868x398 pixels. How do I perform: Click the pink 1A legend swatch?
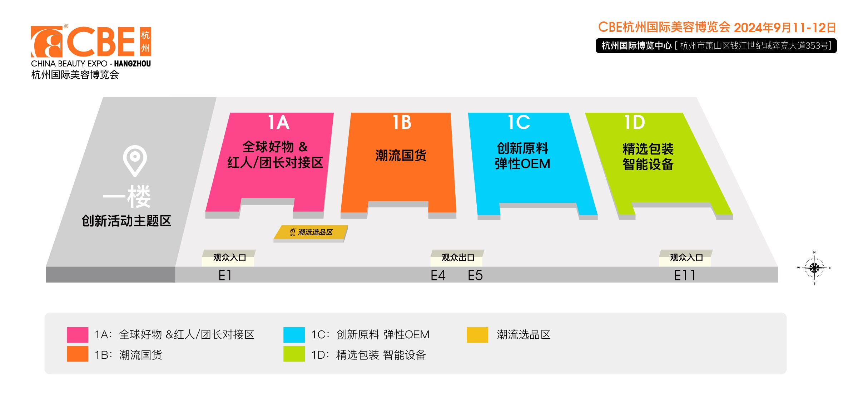click(78, 335)
